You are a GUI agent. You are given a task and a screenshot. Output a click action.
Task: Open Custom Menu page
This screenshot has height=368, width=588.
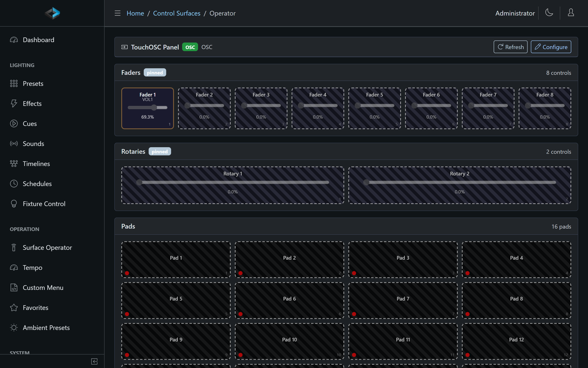click(x=52, y=288)
